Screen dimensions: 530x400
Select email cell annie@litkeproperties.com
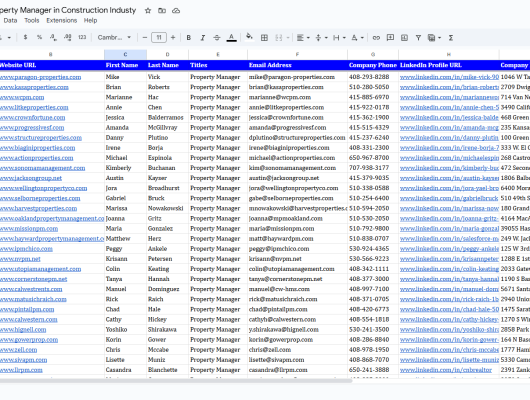tap(297, 108)
